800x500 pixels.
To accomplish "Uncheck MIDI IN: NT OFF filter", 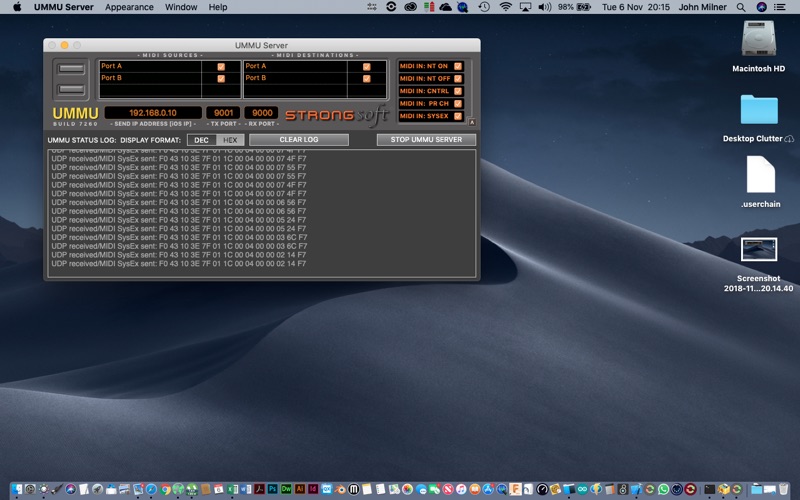I will [x=458, y=79].
